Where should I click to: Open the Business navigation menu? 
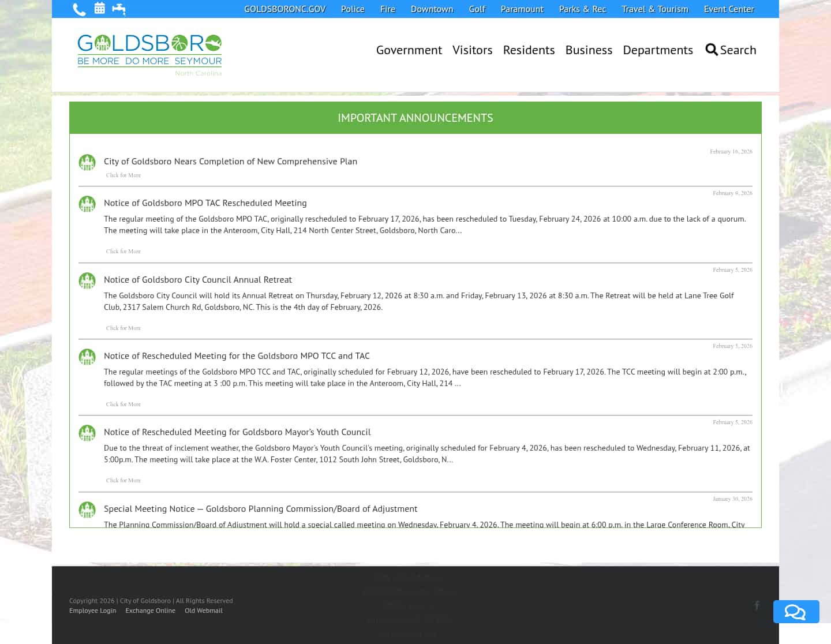point(589,50)
